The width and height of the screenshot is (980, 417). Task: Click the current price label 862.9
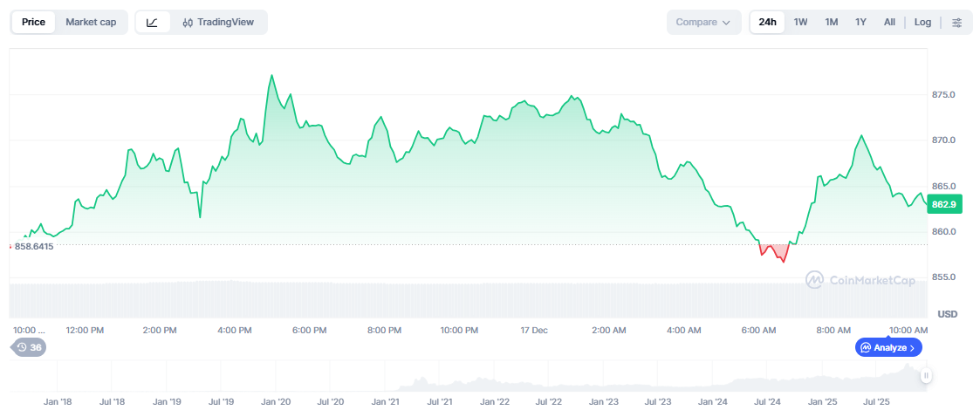pos(944,204)
